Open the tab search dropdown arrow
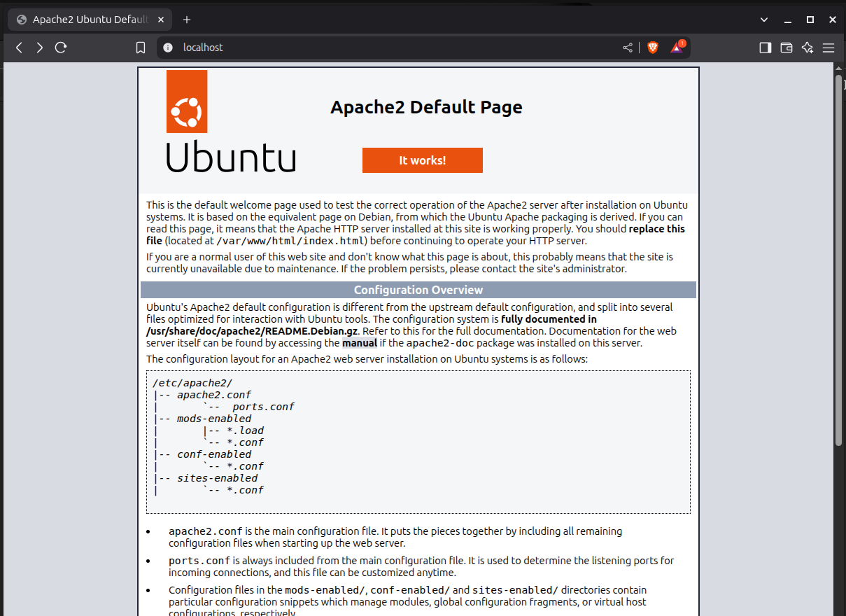Image resolution: width=846 pixels, height=616 pixels. [764, 20]
